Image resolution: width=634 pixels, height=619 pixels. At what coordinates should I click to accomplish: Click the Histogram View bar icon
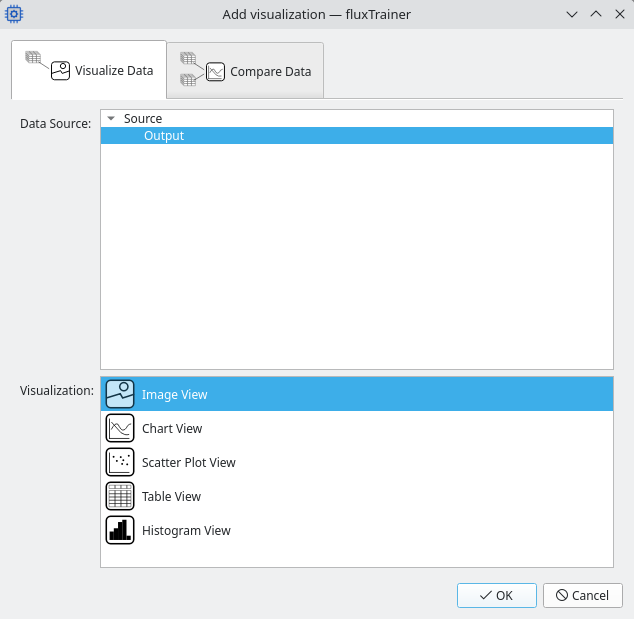[x=120, y=530]
